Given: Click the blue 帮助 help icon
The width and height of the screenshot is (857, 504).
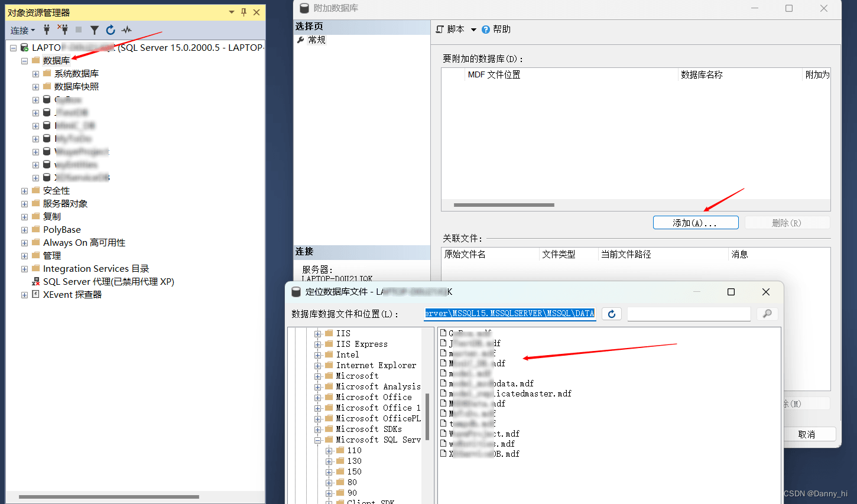Looking at the screenshot, I should [x=486, y=29].
